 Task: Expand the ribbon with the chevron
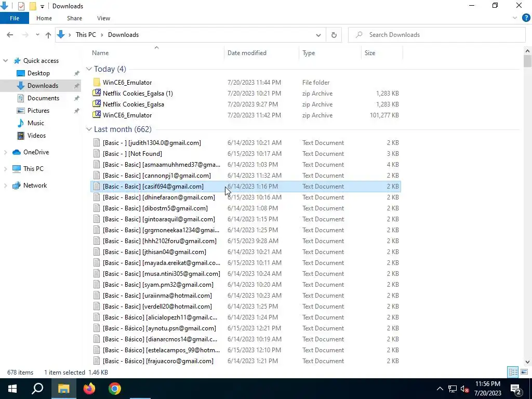coord(515,18)
